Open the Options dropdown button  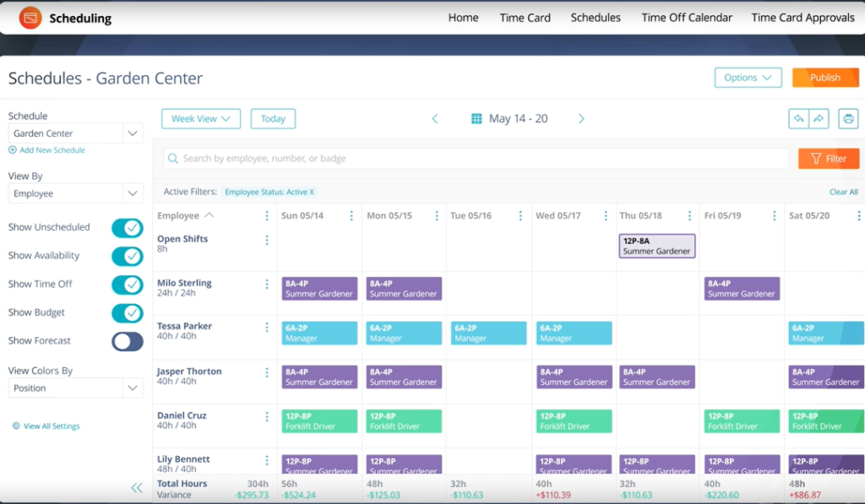point(748,78)
